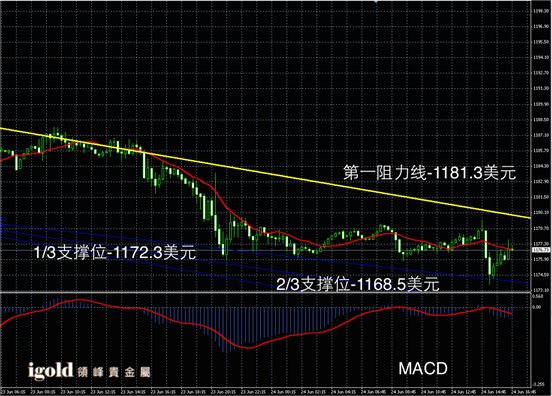
Task: Click the gray horizontal current price line
Action: (x=265, y=250)
